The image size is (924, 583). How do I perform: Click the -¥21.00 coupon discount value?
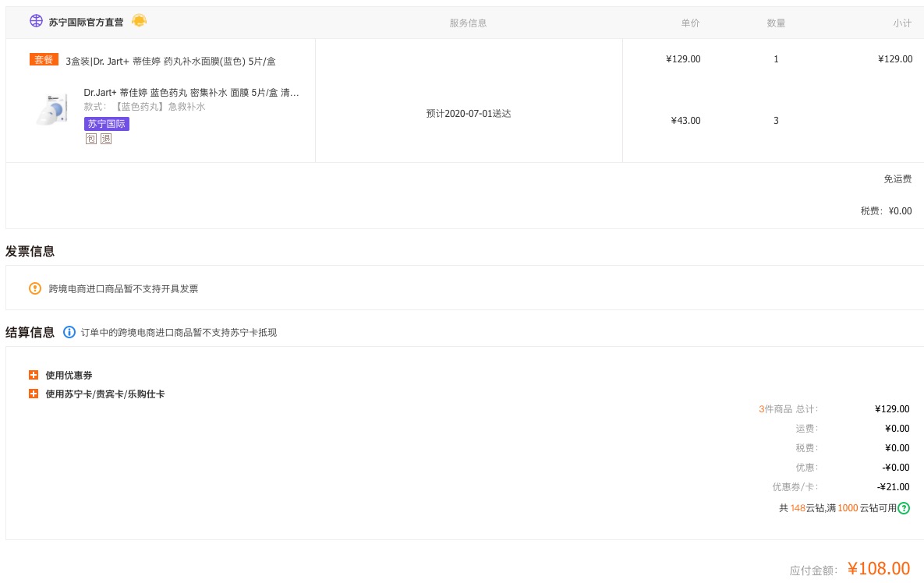coord(894,487)
